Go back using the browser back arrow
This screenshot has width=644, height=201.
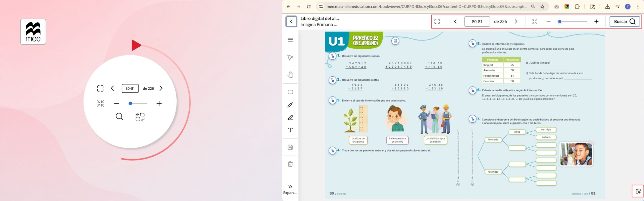288,7
